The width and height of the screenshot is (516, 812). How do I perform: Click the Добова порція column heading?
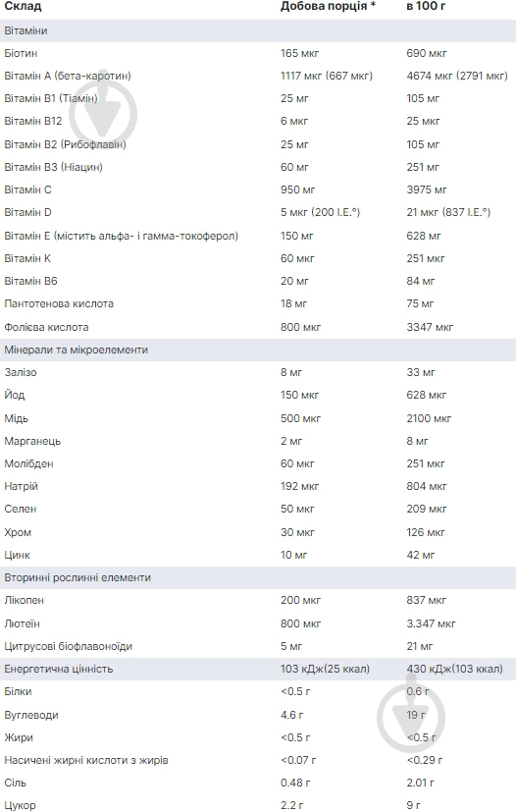[328, 7]
